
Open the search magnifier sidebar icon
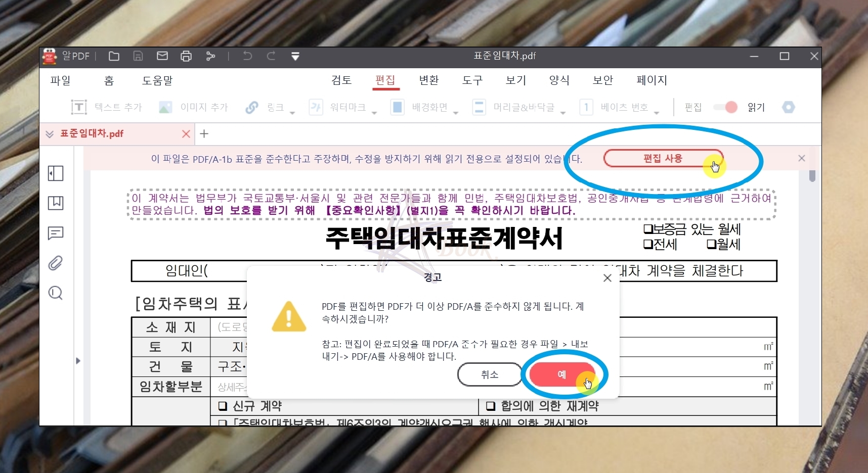(x=56, y=293)
